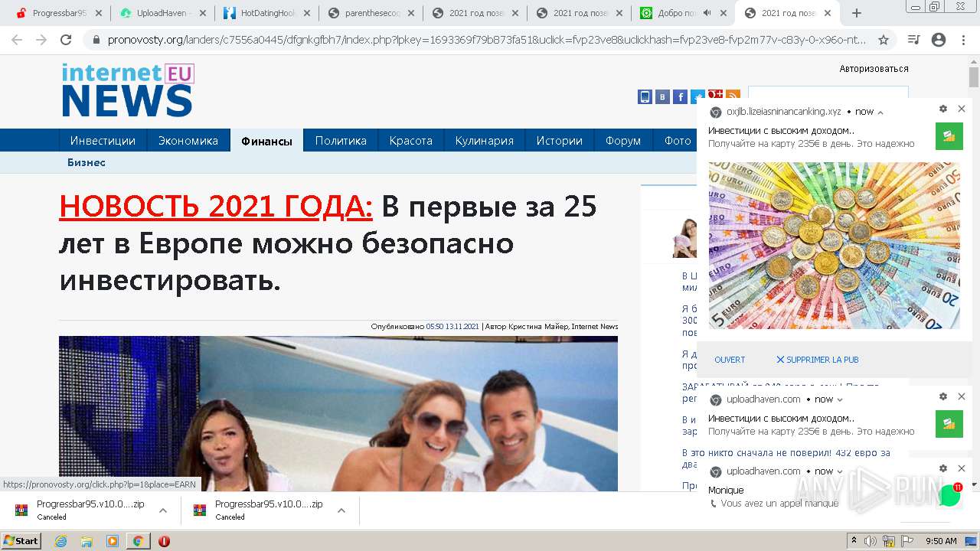Click OUVERT in the notification
The height and width of the screenshot is (551, 980).
pyautogui.click(x=730, y=360)
